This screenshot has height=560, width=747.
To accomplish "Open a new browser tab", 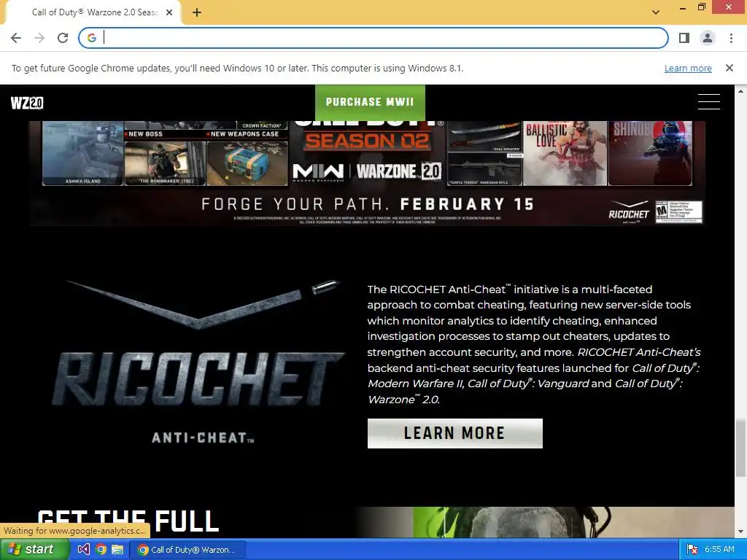I will pos(197,13).
